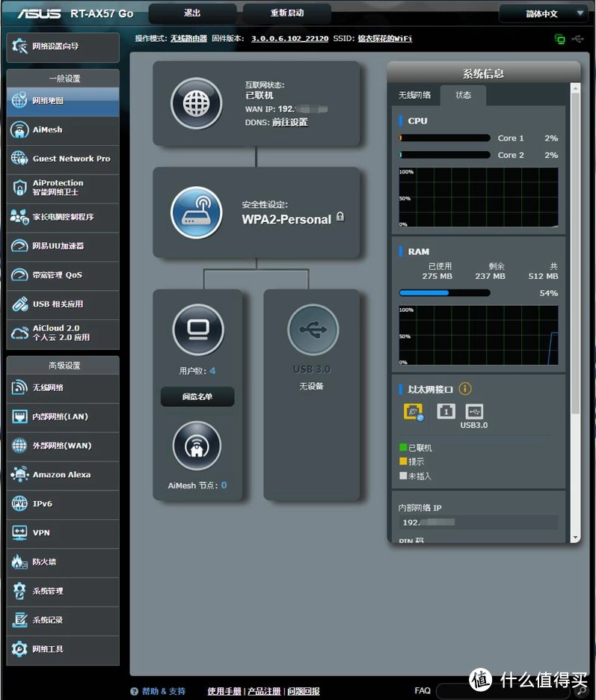Click the 退出 logout button

[192, 13]
